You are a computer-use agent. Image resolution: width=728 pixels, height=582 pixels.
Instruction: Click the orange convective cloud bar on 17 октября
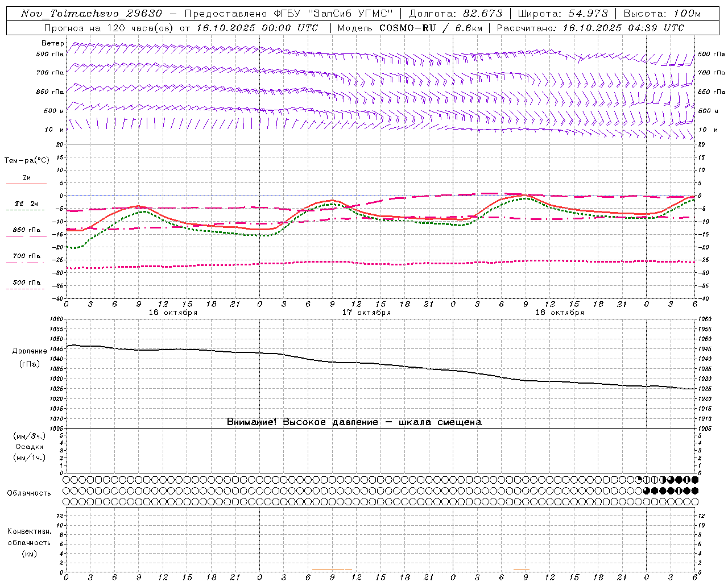coord(332,569)
